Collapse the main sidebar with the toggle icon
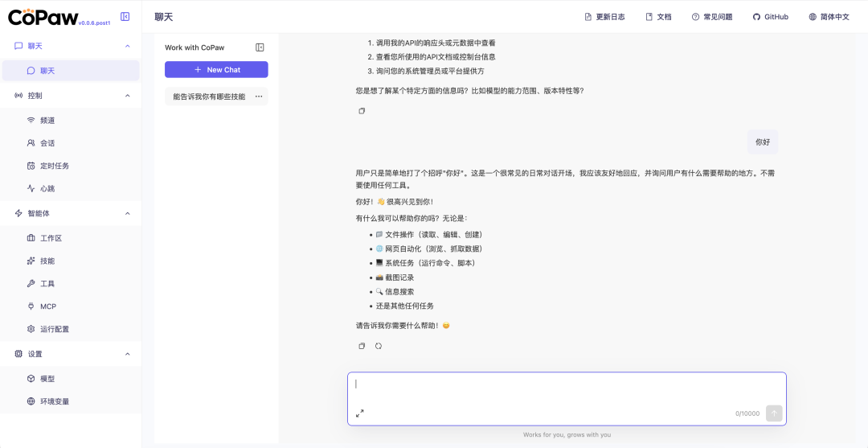This screenshot has height=448, width=868. [125, 17]
